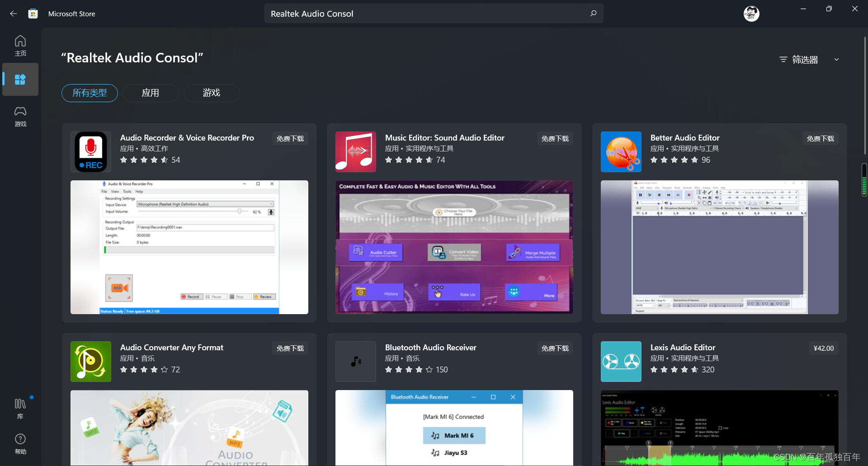The width and height of the screenshot is (868, 466).
Task: Expand the filter chevron dropdown
Action: click(x=836, y=60)
